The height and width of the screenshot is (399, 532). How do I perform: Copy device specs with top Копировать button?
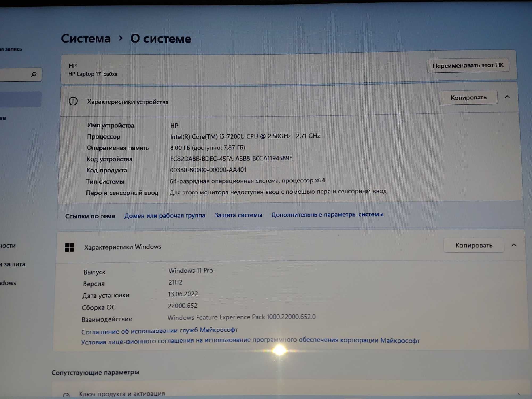click(468, 98)
